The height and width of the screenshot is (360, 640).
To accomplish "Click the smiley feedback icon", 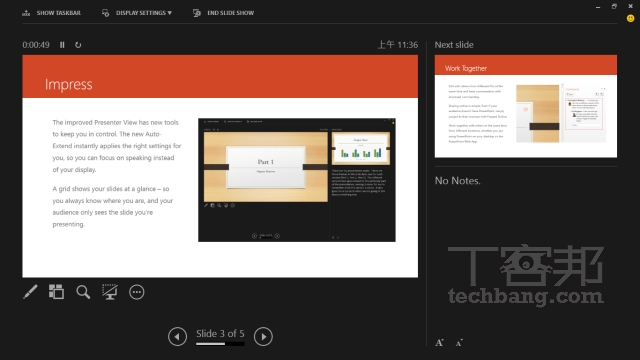I will pyautogui.click(x=631, y=18).
